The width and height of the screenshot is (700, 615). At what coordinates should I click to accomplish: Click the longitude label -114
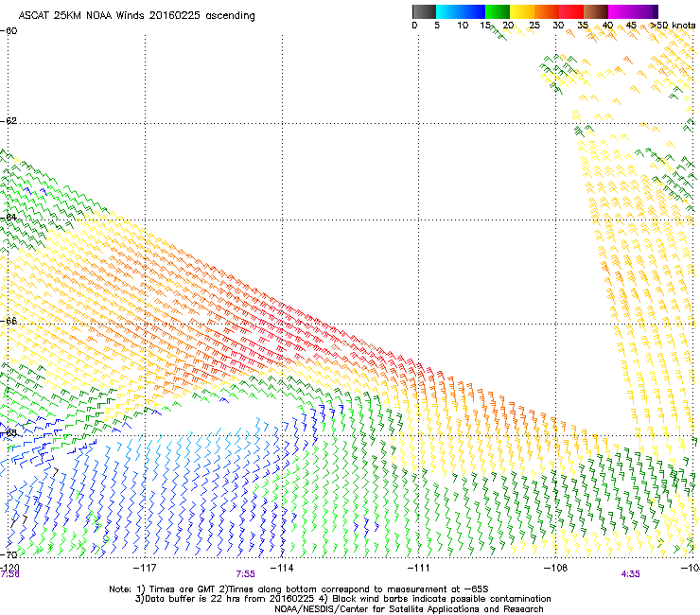pos(282,568)
